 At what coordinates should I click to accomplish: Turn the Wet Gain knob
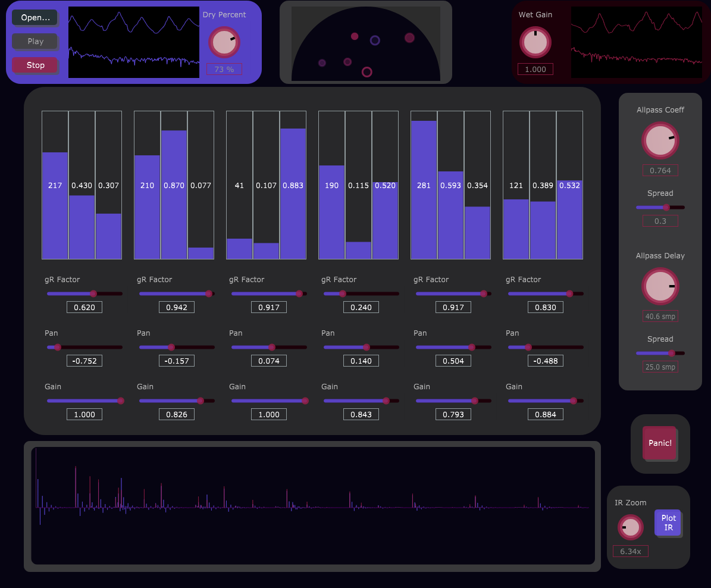(x=535, y=42)
